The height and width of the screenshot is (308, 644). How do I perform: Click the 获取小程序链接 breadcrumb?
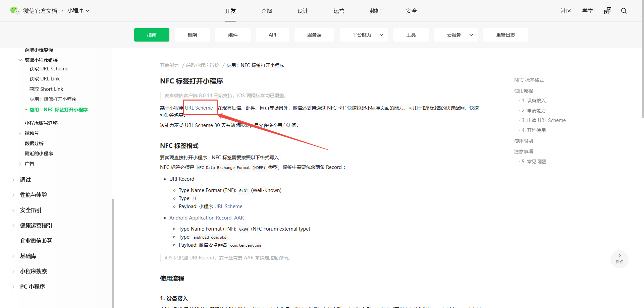(203, 65)
